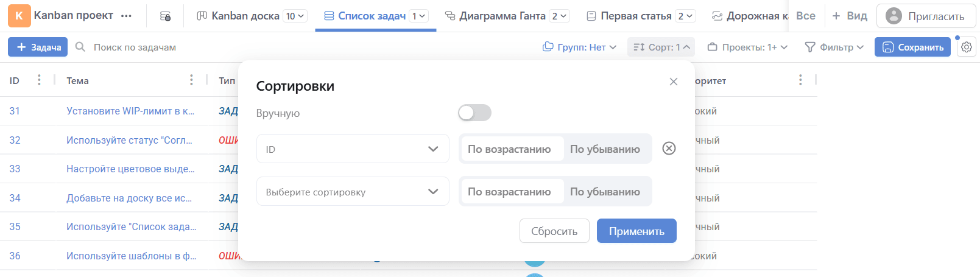The height and width of the screenshot is (277, 980).
Task: Focus the Поиск по задачам field
Action: [135, 47]
